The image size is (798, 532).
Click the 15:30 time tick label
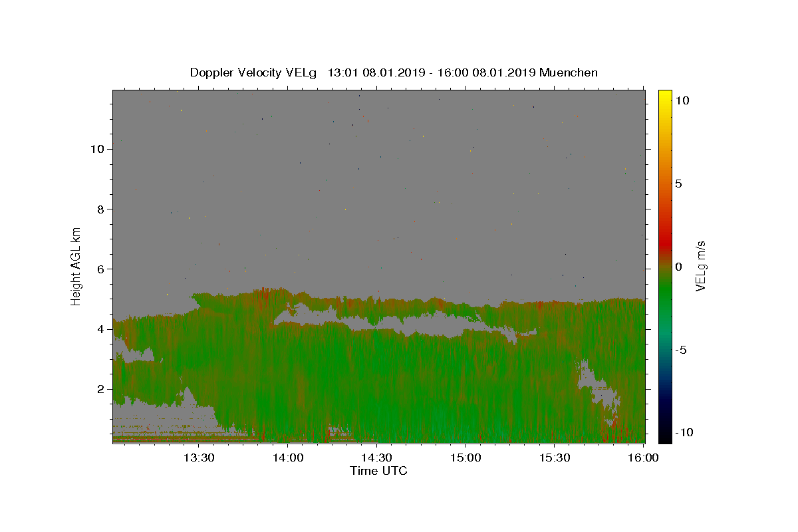[x=555, y=458]
